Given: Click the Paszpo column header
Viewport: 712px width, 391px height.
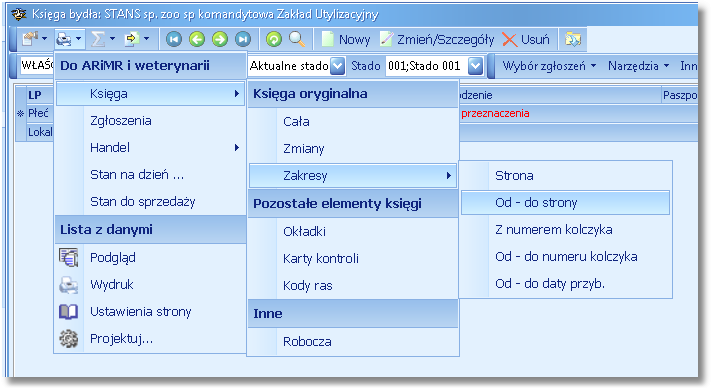Looking at the screenshot, I should (679, 95).
